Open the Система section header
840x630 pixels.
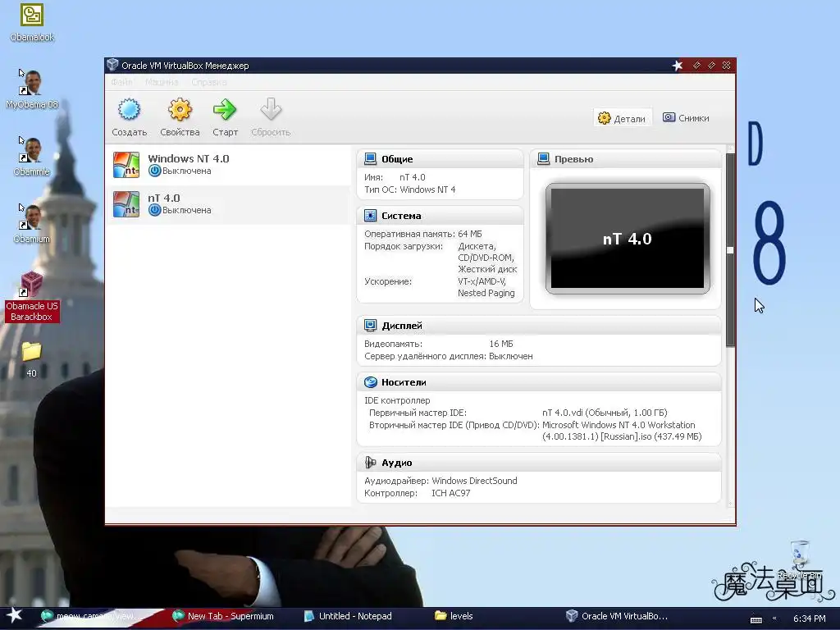point(440,216)
